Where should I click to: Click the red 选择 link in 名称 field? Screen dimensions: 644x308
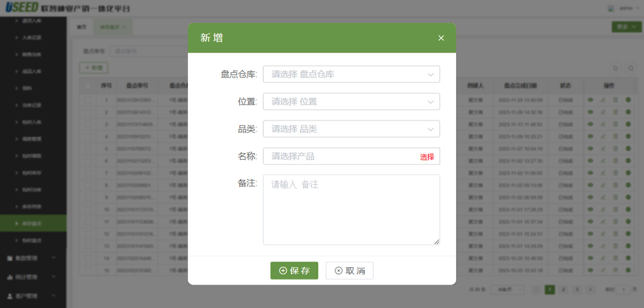tap(427, 157)
